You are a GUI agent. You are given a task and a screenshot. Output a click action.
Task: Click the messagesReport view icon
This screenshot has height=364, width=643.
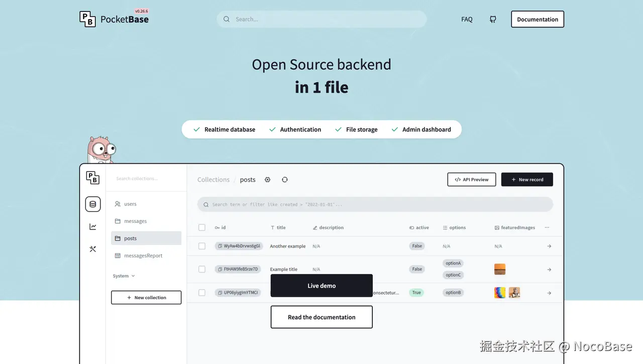(x=118, y=256)
